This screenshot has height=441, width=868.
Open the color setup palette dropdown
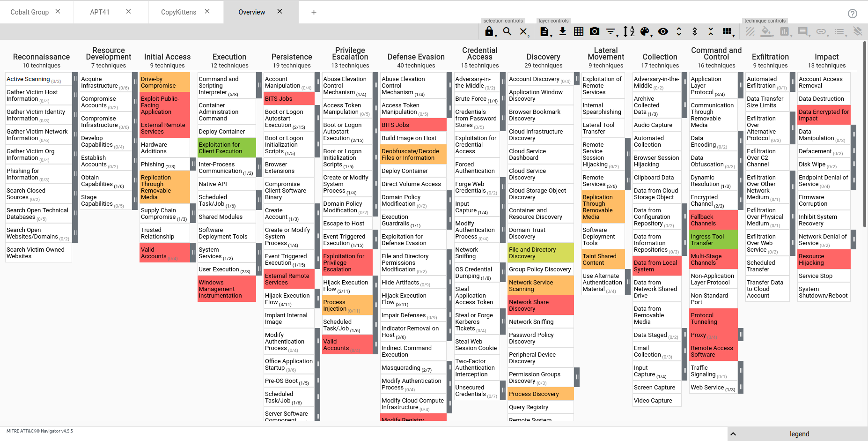tap(646, 31)
